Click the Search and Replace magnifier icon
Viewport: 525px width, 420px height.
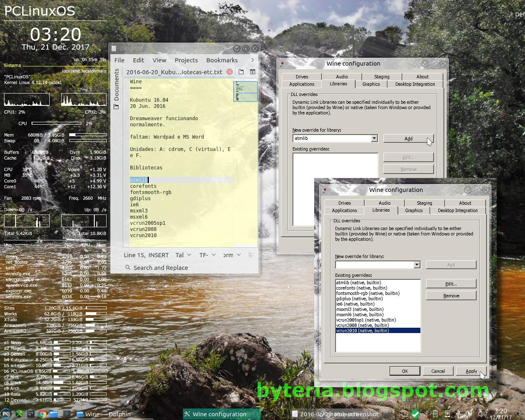coord(128,267)
